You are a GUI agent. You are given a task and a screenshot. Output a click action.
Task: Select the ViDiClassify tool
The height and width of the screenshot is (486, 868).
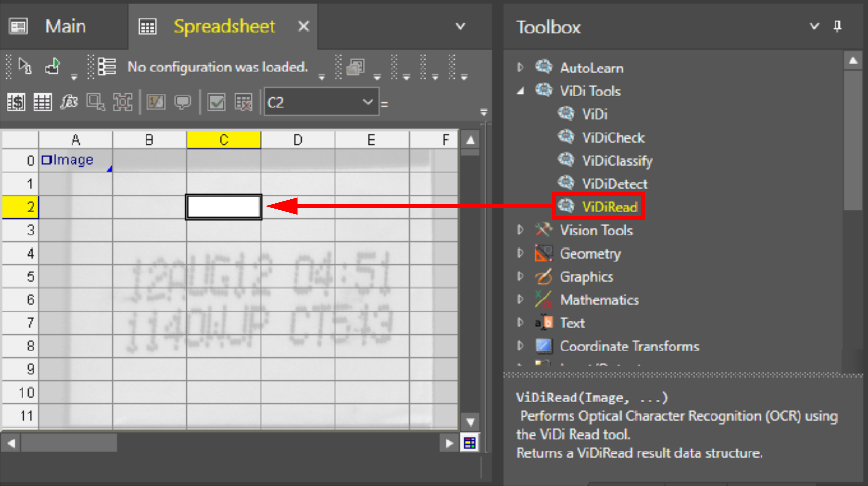click(x=617, y=160)
